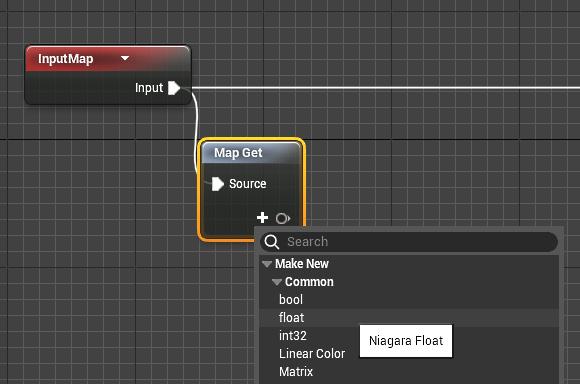
Task: Collapse the Common subcategory
Action: tap(277, 282)
